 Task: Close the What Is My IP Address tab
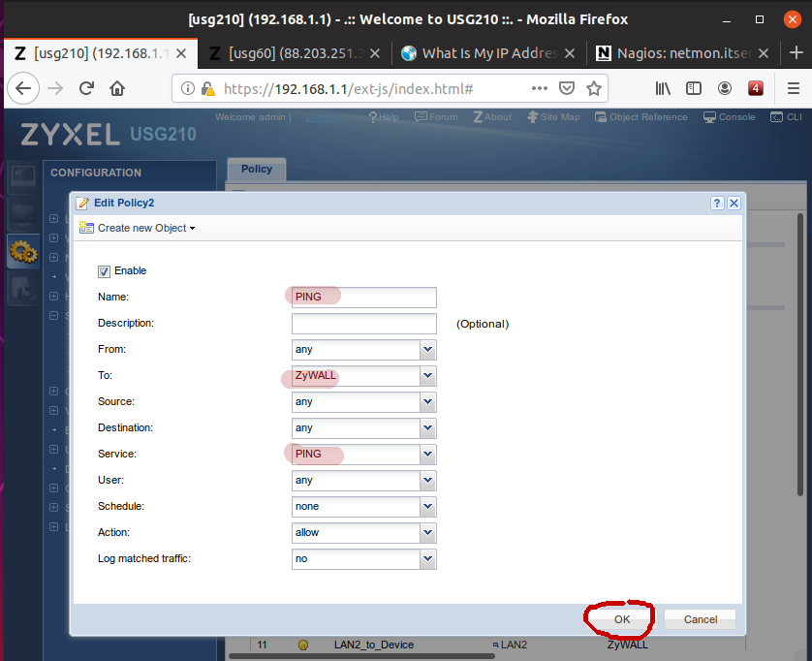(569, 53)
